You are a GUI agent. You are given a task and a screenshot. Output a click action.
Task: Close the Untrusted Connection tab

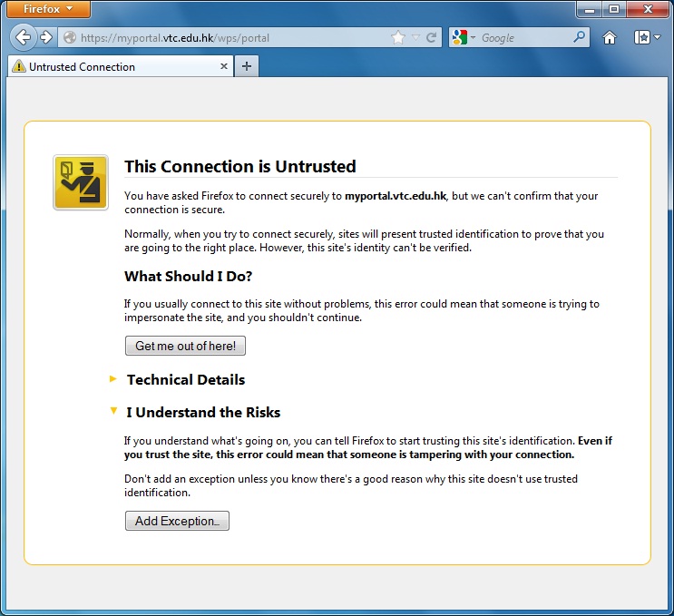224,66
